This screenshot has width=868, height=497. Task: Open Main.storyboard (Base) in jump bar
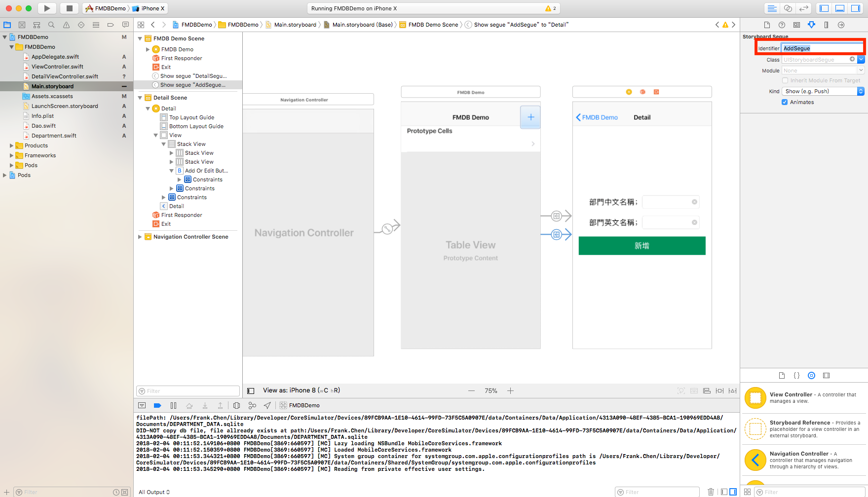(x=358, y=25)
